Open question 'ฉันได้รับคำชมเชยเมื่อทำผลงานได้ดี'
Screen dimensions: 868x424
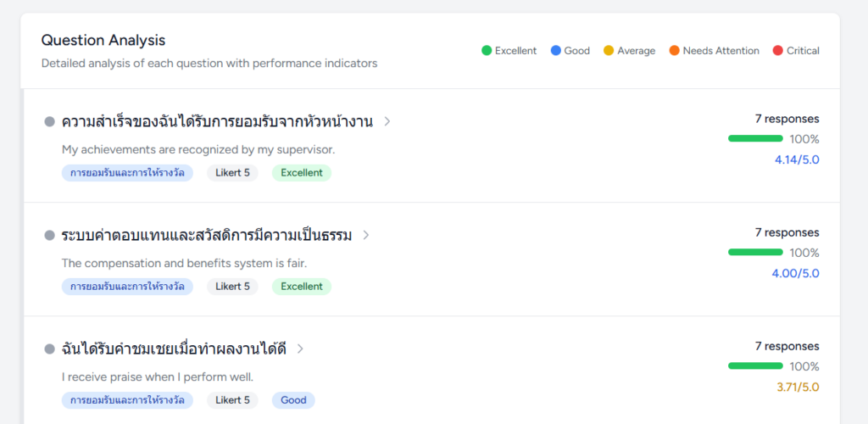tap(174, 349)
